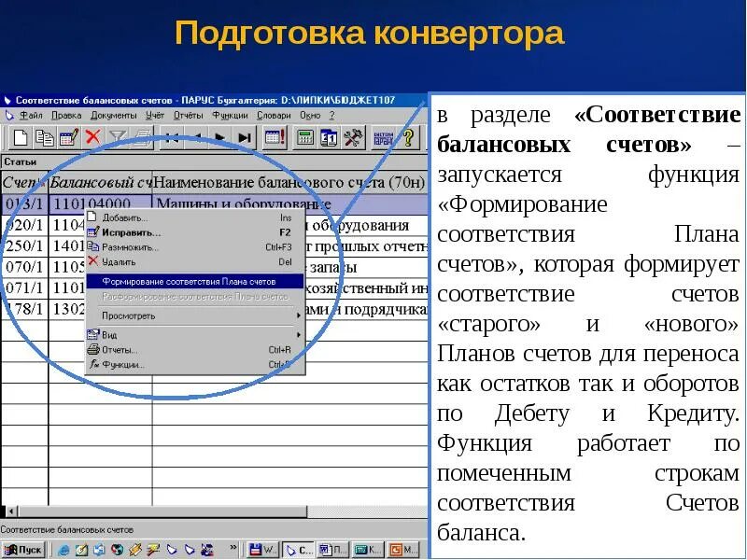Click the Duplicate pages toolbar icon
Image resolution: width=747 pixels, height=560 pixels.
pyautogui.click(x=45, y=138)
